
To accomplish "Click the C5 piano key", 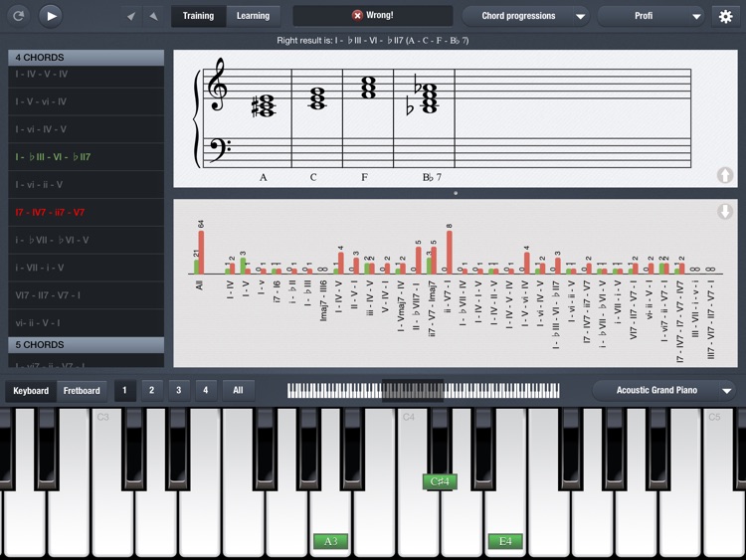I will click(724, 523).
